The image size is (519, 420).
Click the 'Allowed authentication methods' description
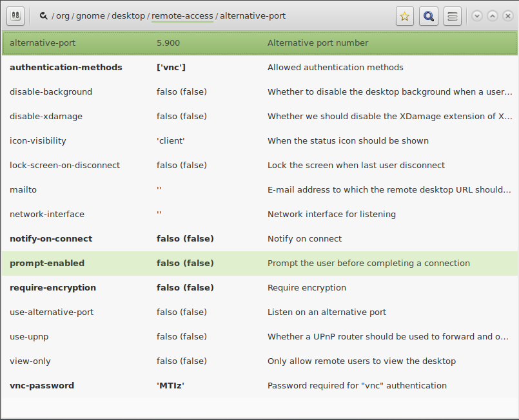tap(335, 68)
